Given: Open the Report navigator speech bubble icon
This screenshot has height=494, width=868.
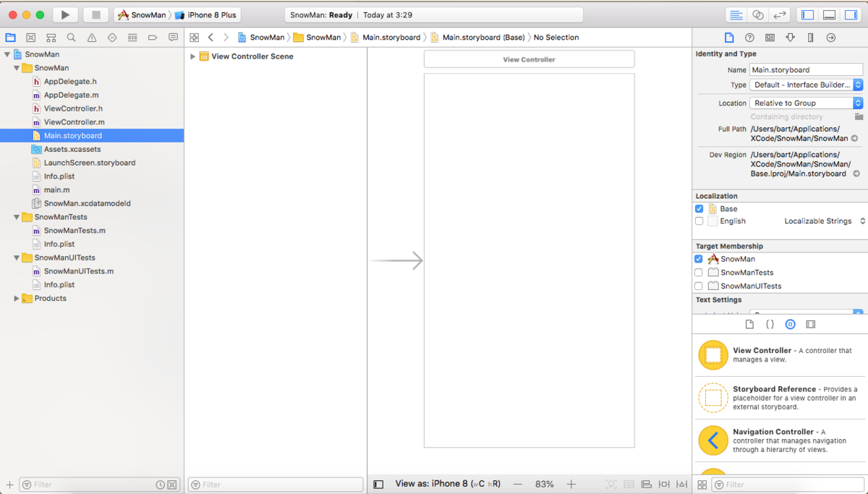Looking at the screenshot, I should point(173,37).
